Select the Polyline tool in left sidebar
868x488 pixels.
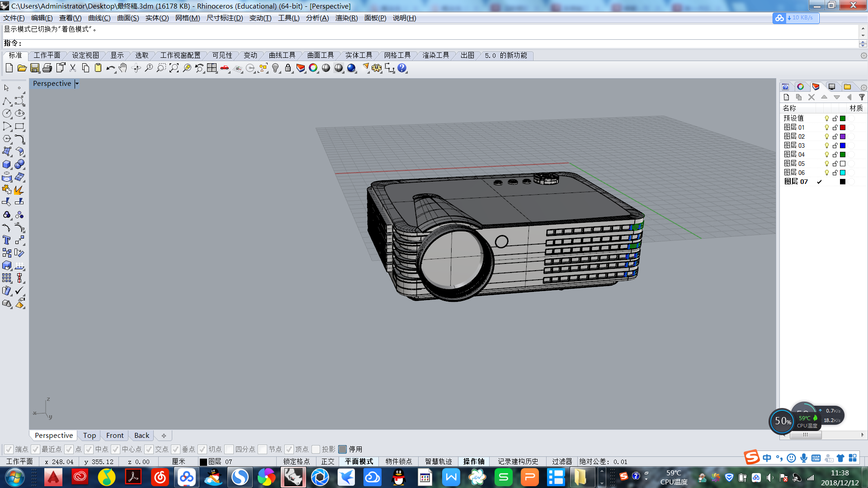[7, 101]
